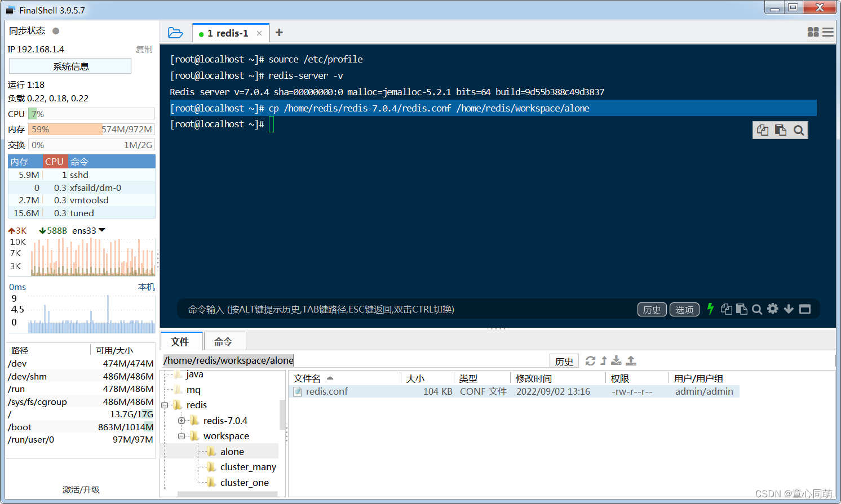
Task: Click 复制 to copy IP address
Action: click(x=144, y=50)
